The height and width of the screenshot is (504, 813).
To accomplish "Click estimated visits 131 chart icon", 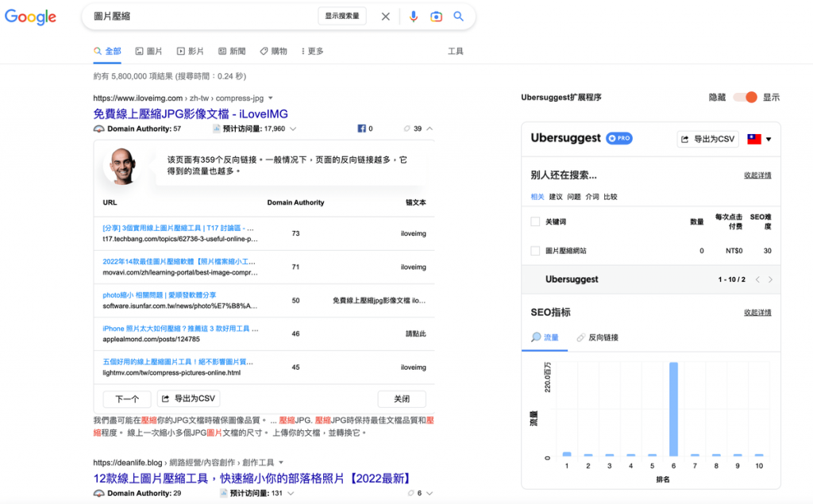I will pos(223,493).
